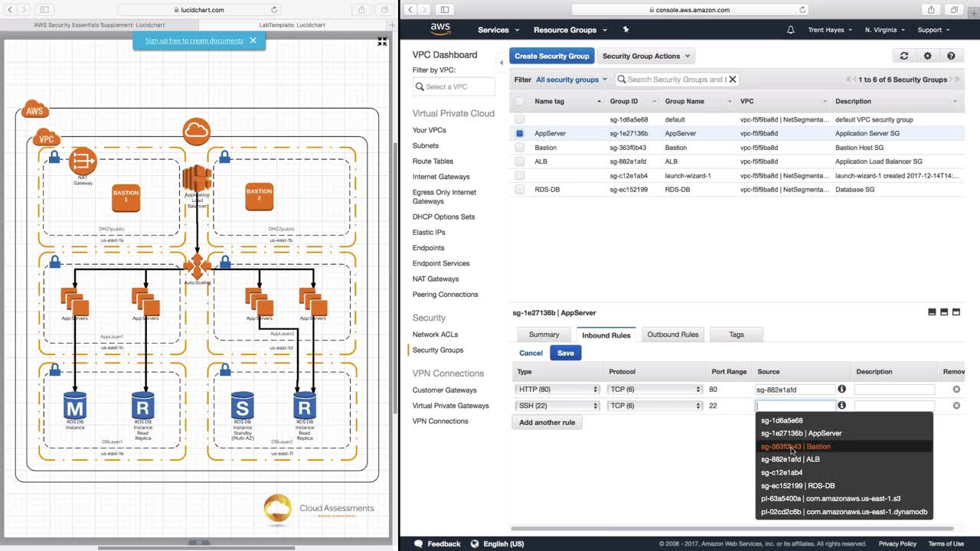Focus the Select a VPC filter box
This screenshot has height=551, width=980.
(454, 86)
